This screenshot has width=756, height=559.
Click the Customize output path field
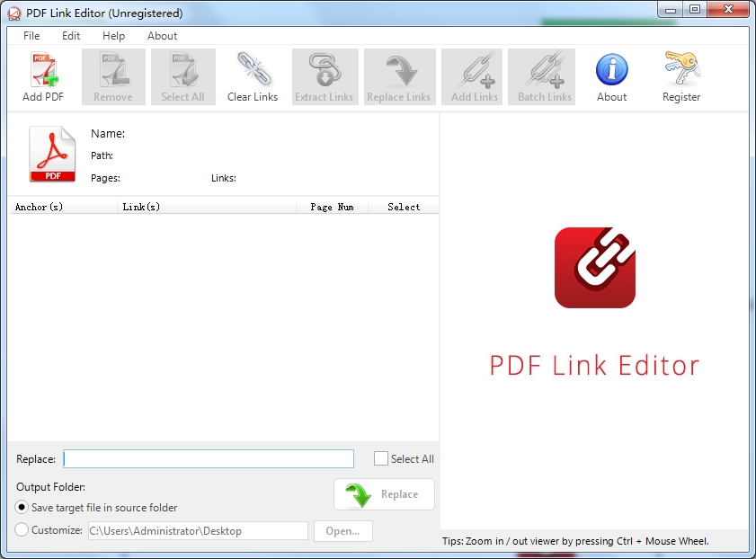click(198, 531)
